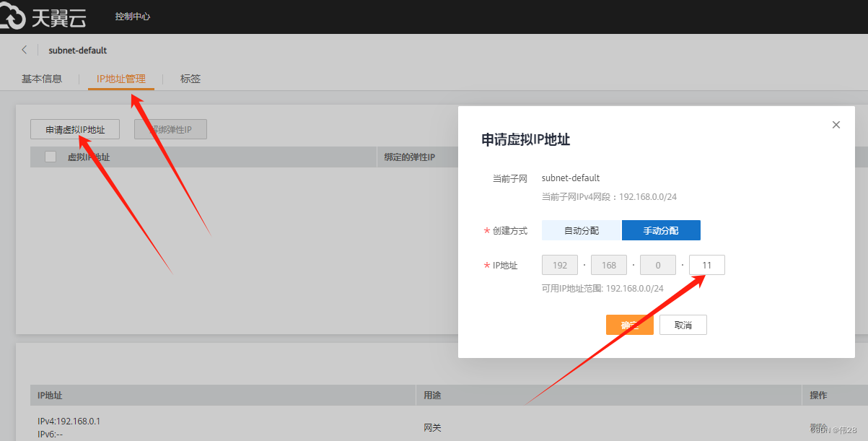Click the 解绑弹性IP button

click(170, 128)
